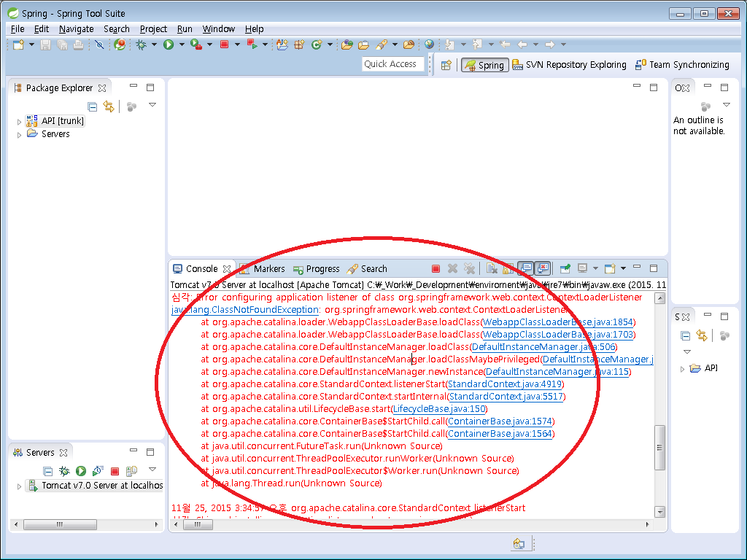The height and width of the screenshot is (560, 747).
Task: Open the dropdown arrow next to the Debug icon
Action: click(x=154, y=44)
